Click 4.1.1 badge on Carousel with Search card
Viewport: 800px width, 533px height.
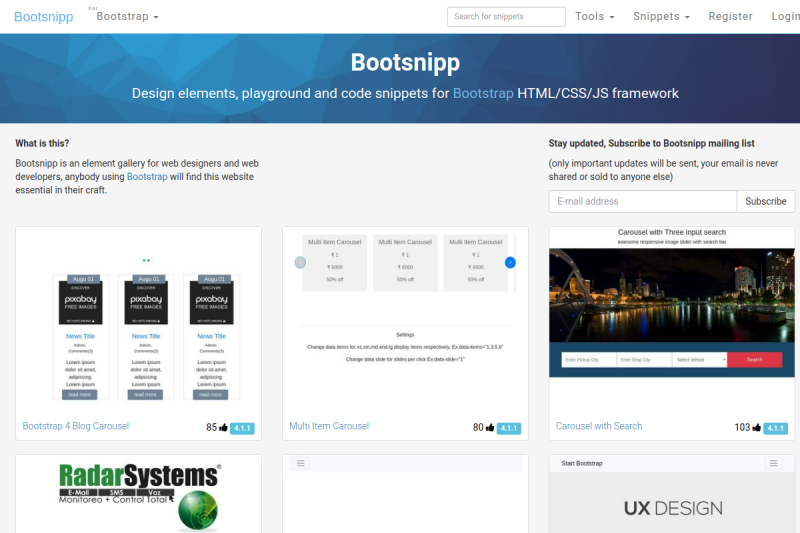pyautogui.click(x=776, y=428)
